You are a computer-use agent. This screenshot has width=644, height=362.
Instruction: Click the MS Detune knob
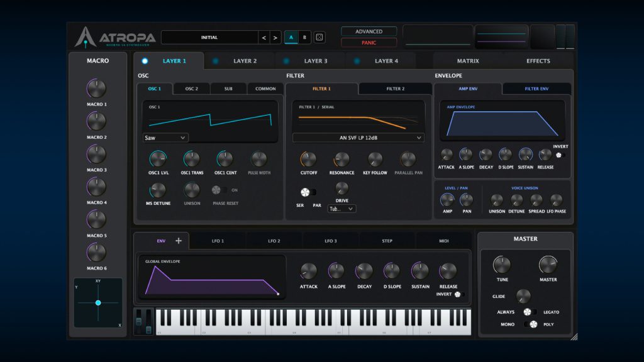pyautogui.click(x=158, y=190)
